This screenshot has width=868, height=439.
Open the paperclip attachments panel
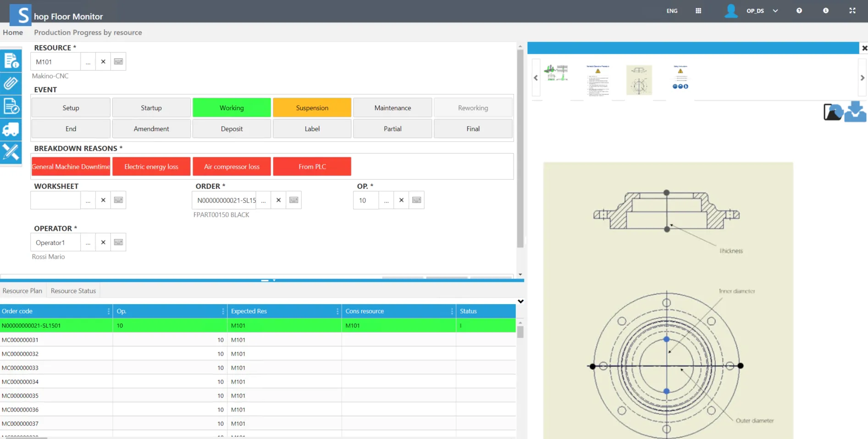pos(11,83)
